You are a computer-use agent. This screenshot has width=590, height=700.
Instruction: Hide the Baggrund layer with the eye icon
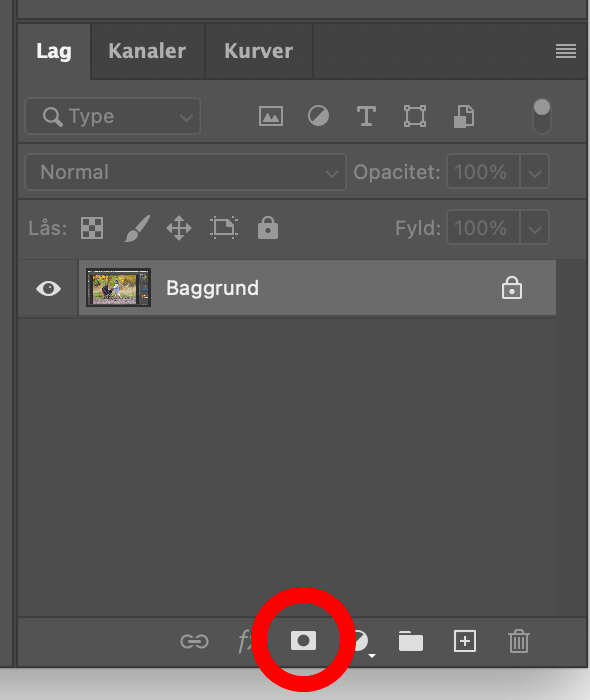pyautogui.click(x=48, y=288)
